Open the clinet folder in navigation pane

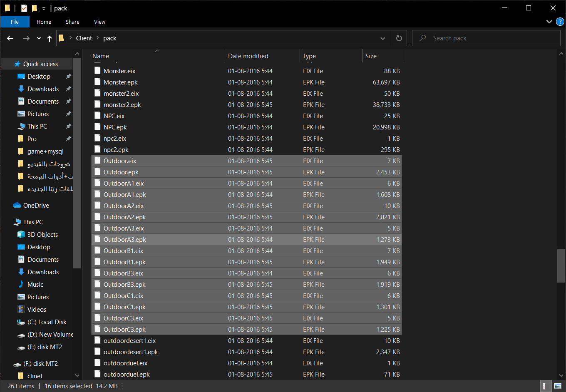pyautogui.click(x=35, y=376)
